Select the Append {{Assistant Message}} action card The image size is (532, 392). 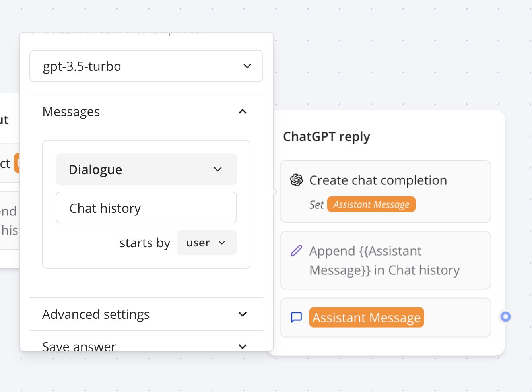pyautogui.click(x=385, y=260)
